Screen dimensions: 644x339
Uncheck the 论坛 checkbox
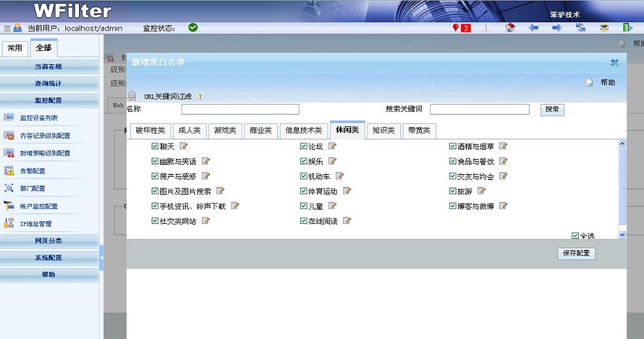click(303, 146)
